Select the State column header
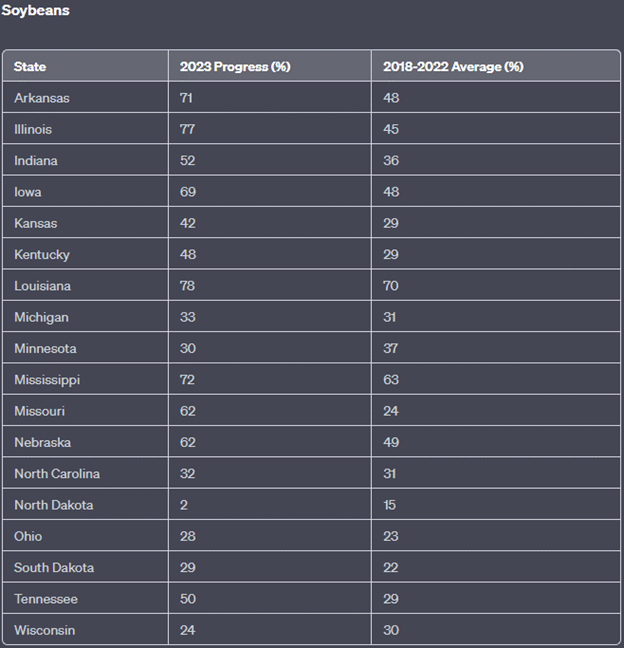The image size is (624, 648). tap(30, 67)
